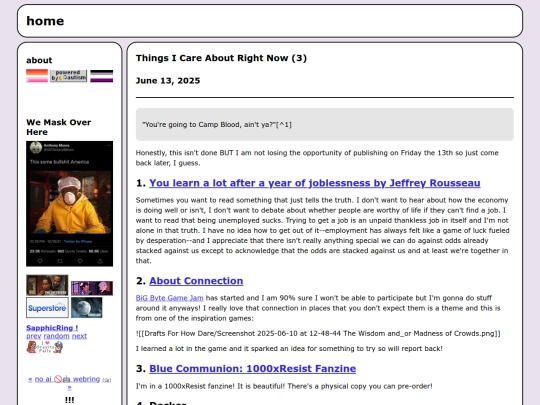Click the 'Things I Care About Right Now (3)' title

tap(221, 58)
